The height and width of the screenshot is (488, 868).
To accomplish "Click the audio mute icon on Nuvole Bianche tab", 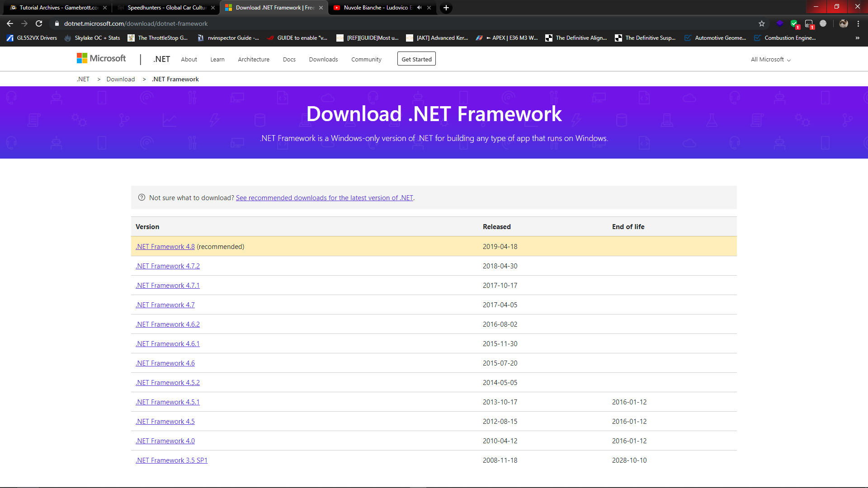I will (x=419, y=8).
